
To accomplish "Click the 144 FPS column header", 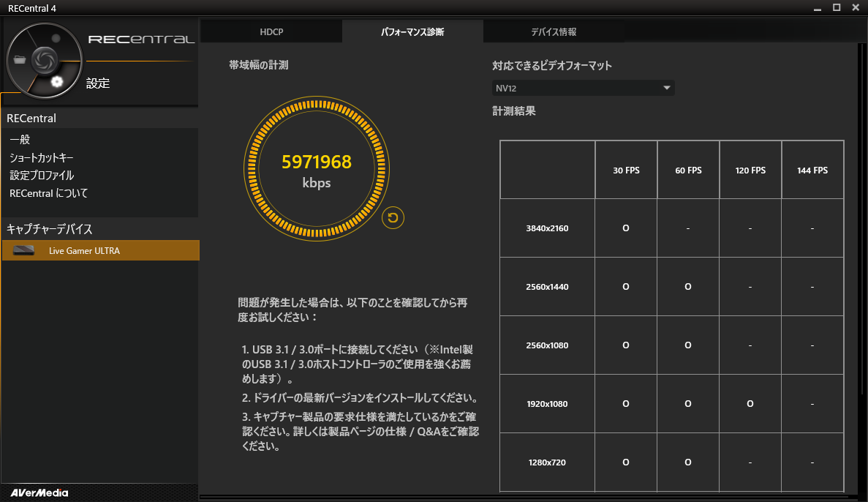I will pos(812,170).
